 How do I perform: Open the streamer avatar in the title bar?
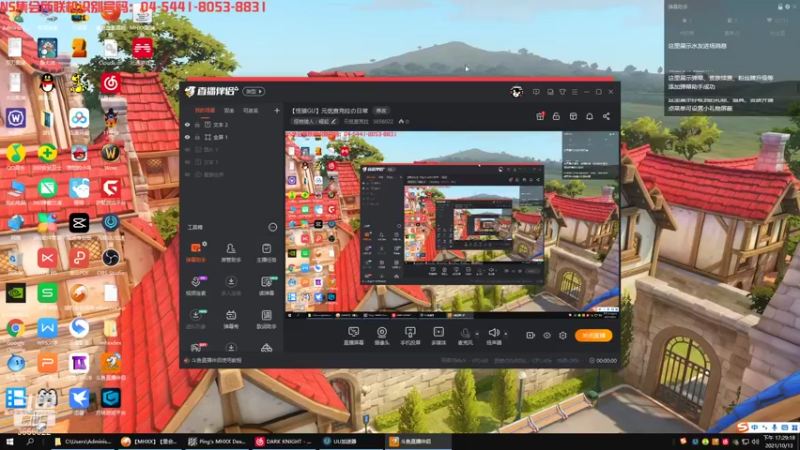click(516, 92)
